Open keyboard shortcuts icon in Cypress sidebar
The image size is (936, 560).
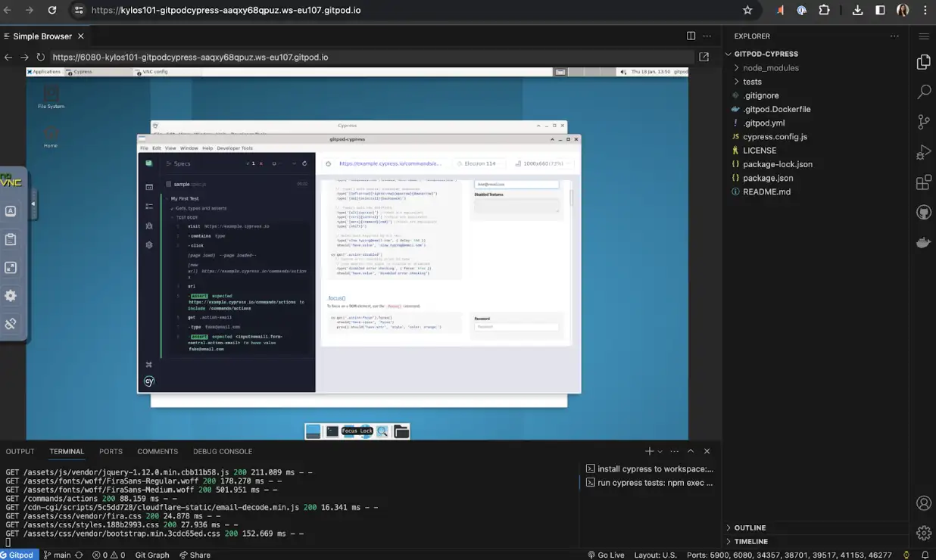pyautogui.click(x=149, y=365)
